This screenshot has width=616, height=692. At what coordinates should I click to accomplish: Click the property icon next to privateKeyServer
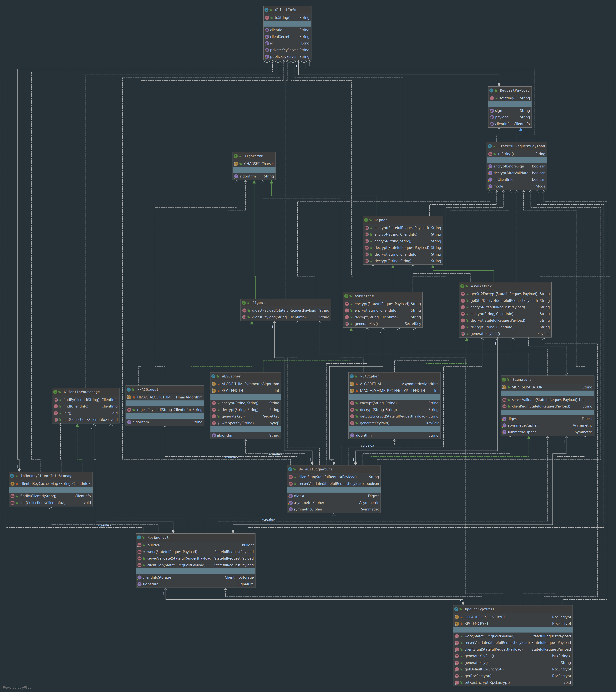[x=267, y=50]
